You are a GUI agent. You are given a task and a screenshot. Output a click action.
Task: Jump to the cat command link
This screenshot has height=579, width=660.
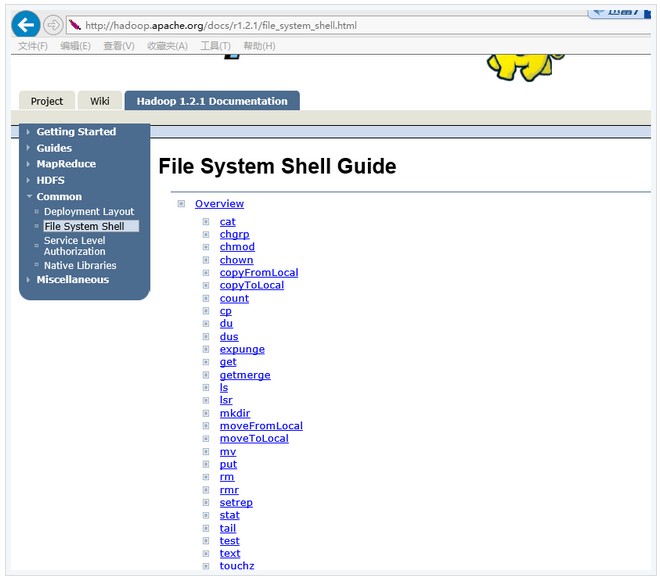(x=227, y=222)
